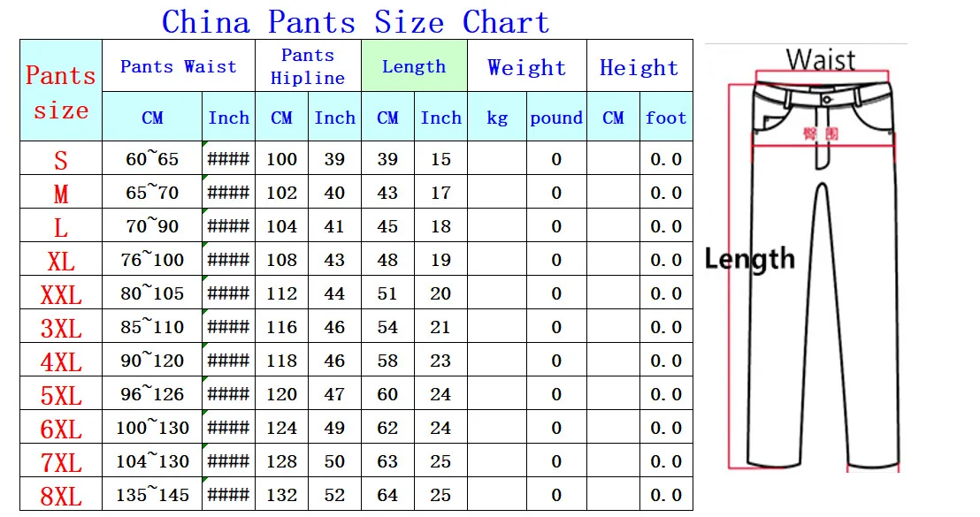Click hipline CM cell showing 108
980x517 pixels.
pos(281,261)
